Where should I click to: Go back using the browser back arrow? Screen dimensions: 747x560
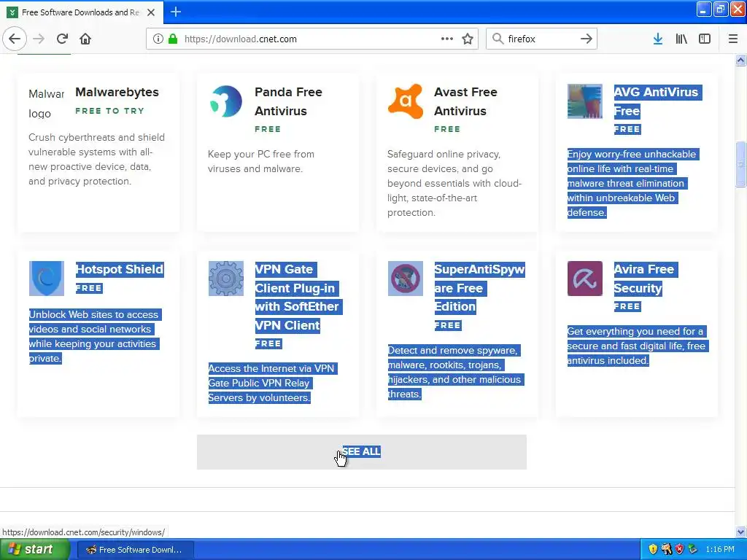15,39
